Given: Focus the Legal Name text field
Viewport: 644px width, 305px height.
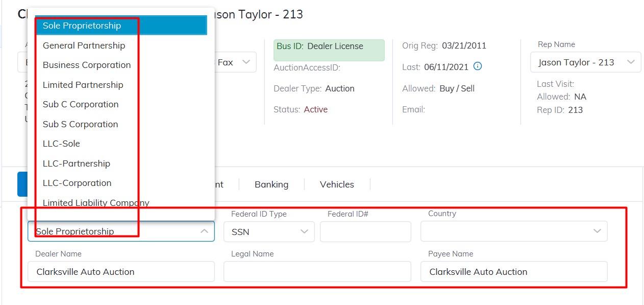Looking at the screenshot, I should [317, 272].
